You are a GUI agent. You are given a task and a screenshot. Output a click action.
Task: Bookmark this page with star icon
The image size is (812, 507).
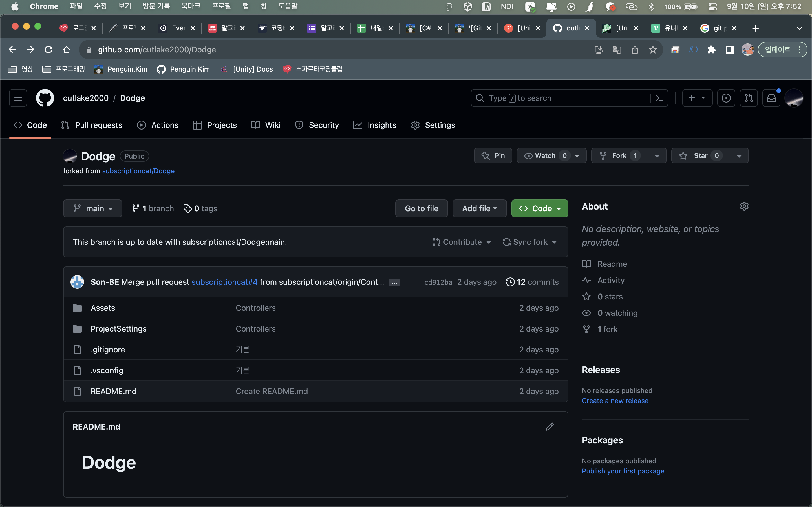point(653,50)
